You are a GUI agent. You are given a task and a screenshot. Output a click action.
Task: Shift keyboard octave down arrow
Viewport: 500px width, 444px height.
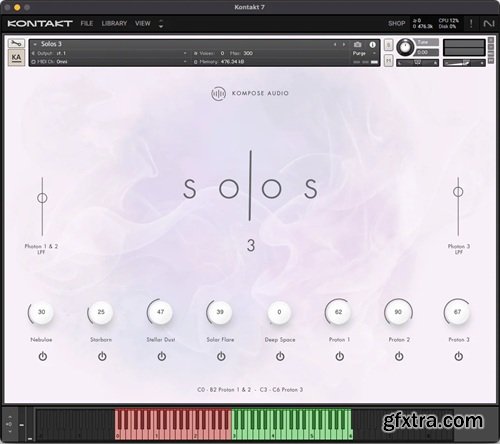10,431
